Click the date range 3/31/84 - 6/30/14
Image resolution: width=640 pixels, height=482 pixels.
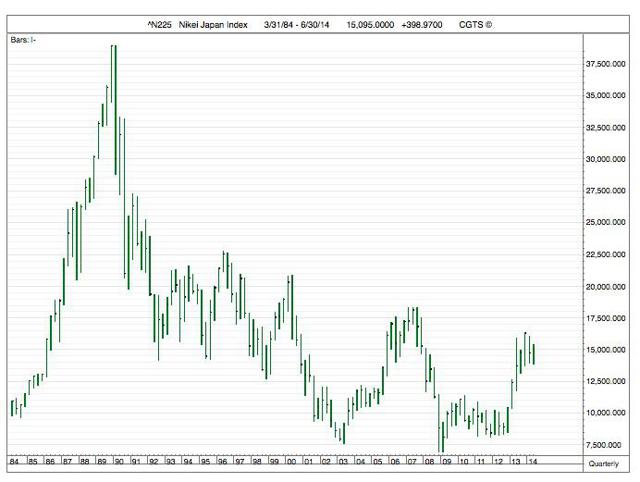[x=296, y=25]
